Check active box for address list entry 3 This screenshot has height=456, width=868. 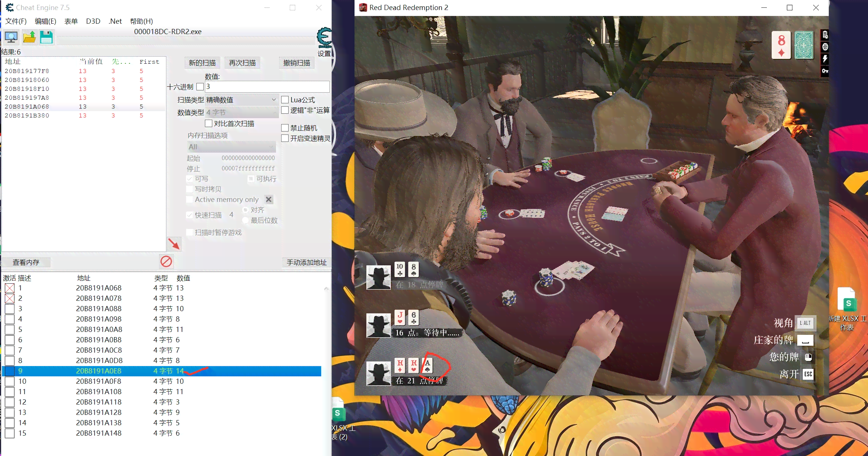click(10, 309)
